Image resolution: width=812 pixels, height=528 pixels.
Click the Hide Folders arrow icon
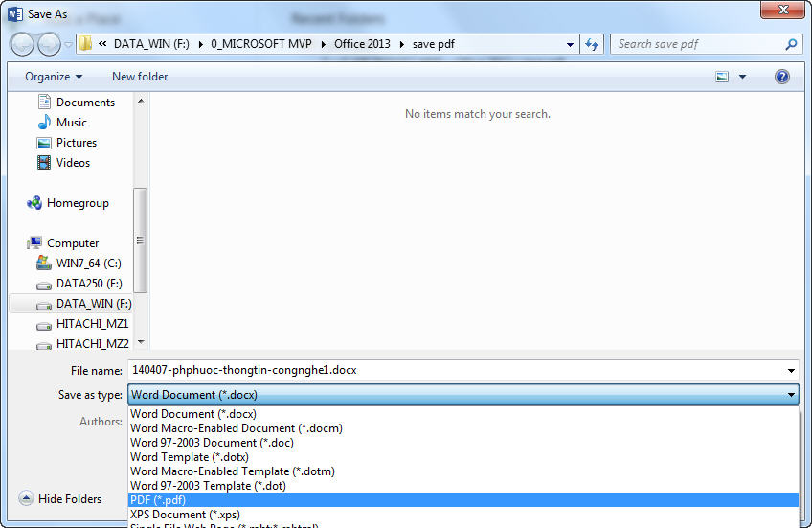pyautogui.click(x=26, y=498)
